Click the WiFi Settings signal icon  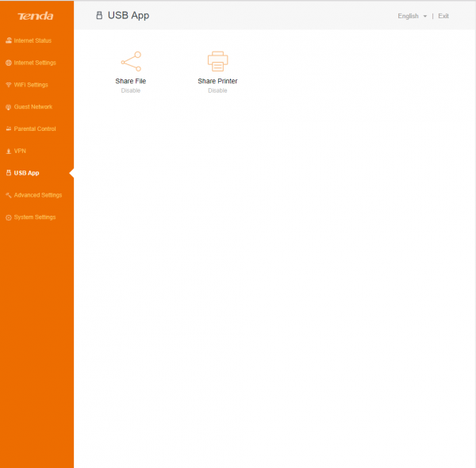tap(9, 85)
